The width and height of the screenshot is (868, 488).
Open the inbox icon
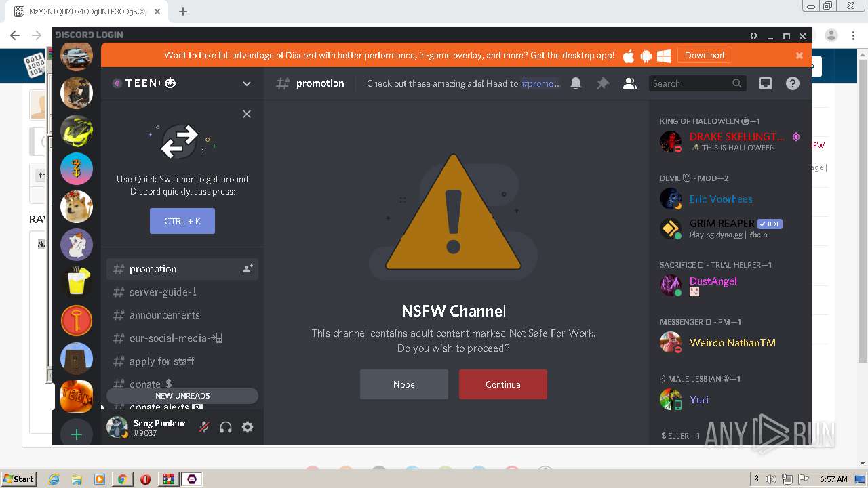(766, 83)
